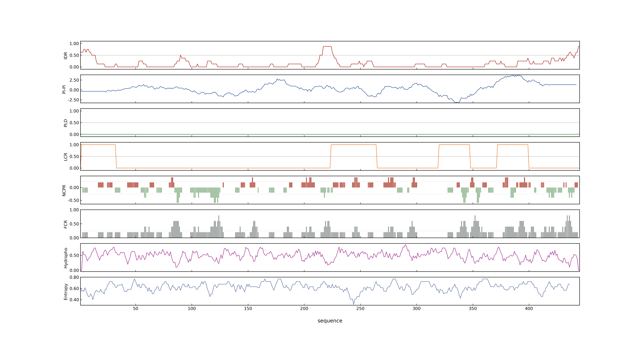This screenshot has width=644, height=343.
Task: Click the Pi-Pi axis label
Action: [x=64, y=89]
